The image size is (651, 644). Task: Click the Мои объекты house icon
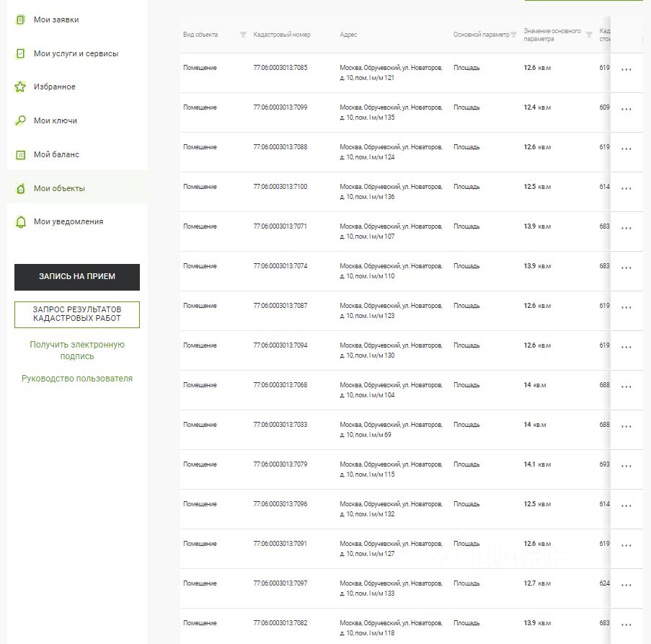pyautogui.click(x=20, y=188)
